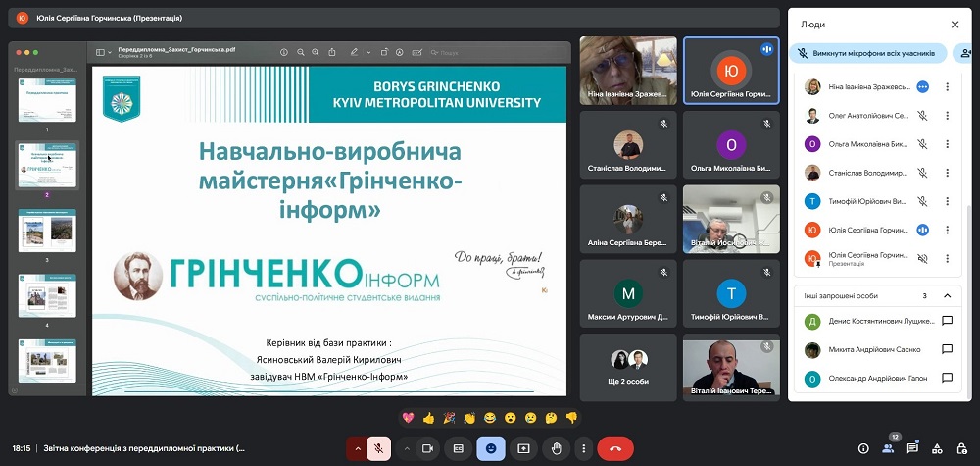Open the in-call chat panel
The width and height of the screenshot is (980, 466).
point(912,448)
